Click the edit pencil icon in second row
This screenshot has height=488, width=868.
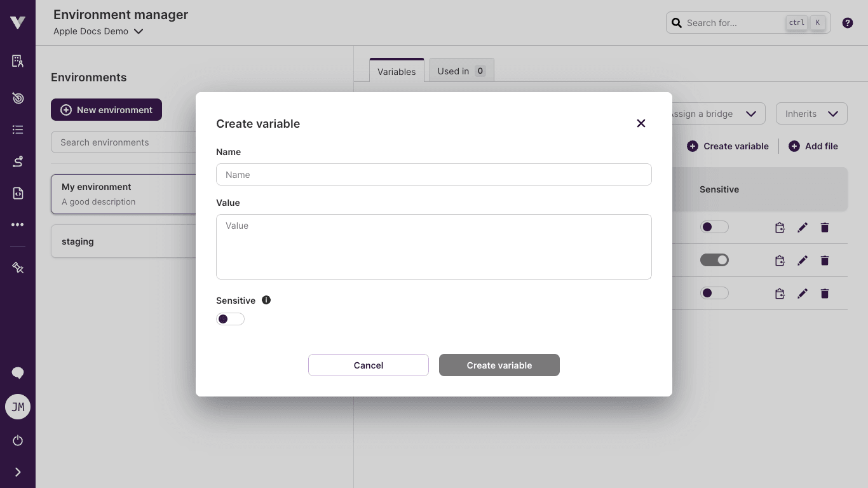point(803,261)
